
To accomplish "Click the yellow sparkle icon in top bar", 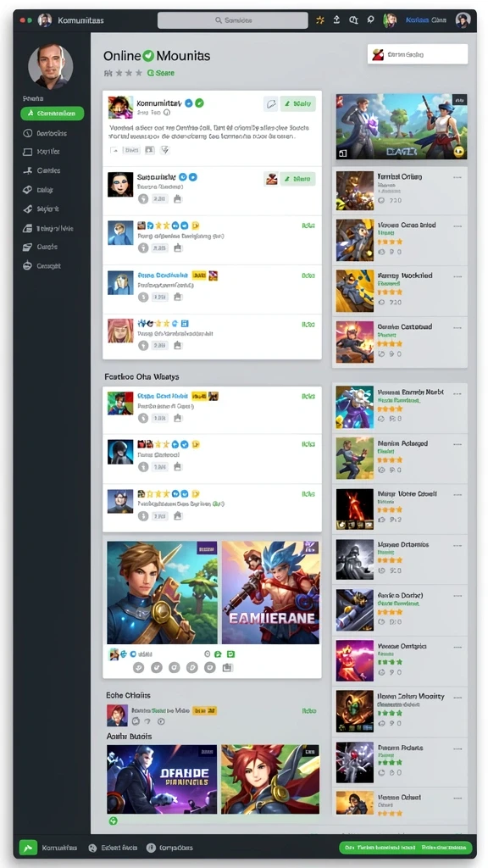I will click(319, 20).
